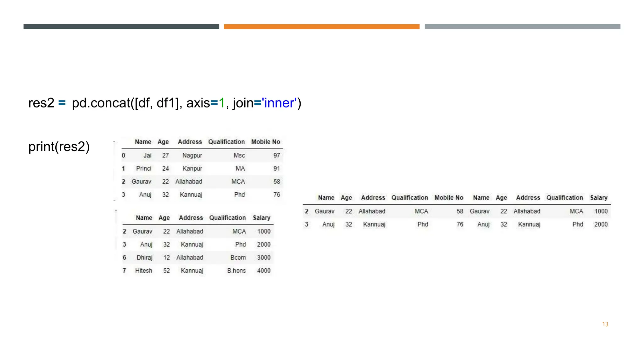Screen dimensions: 644x362
Task: Click 'Hitesh' name cell
Action: pos(143,271)
